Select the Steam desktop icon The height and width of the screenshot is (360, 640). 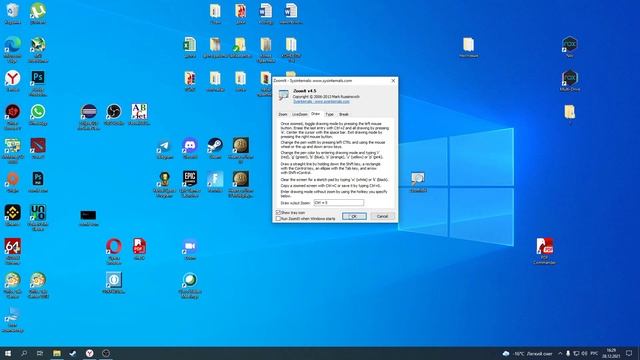[x=215, y=149]
